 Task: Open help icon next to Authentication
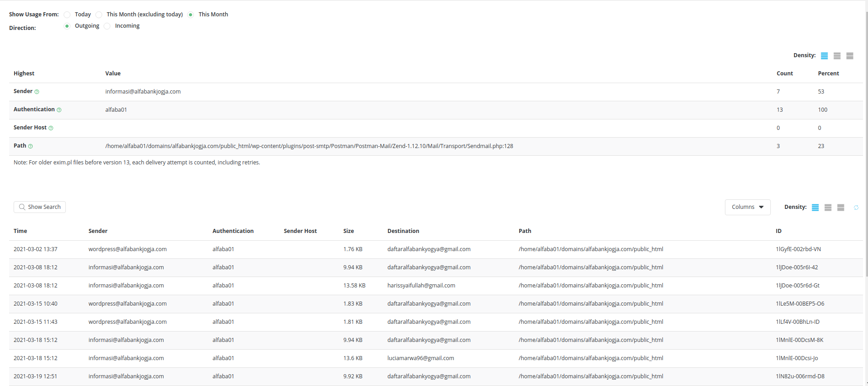coord(59,110)
